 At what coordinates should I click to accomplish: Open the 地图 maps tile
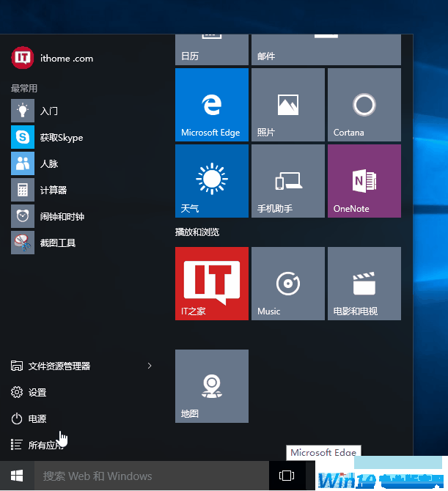pyautogui.click(x=212, y=386)
